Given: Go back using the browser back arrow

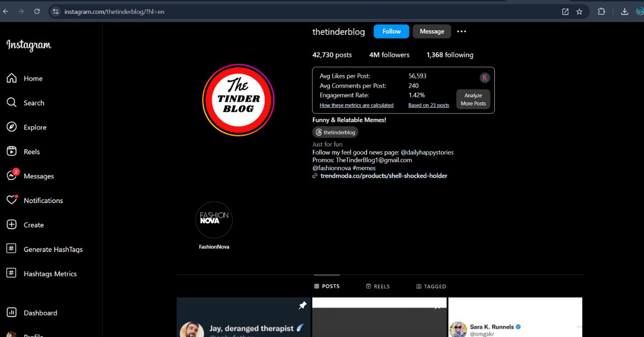Looking at the screenshot, I should [x=6, y=11].
